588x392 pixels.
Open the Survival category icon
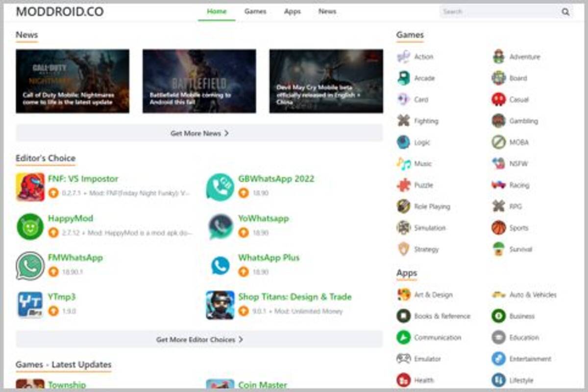(498, 249)
